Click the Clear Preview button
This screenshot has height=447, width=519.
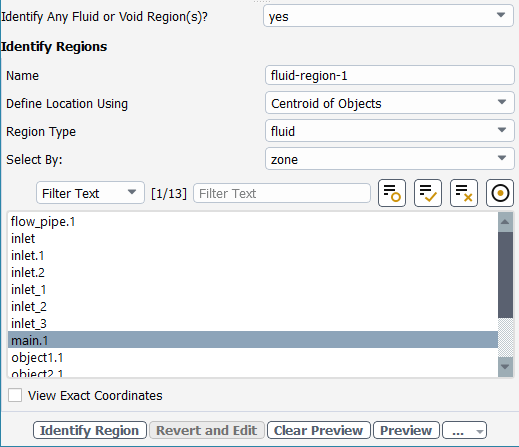(x=319, y=430)
